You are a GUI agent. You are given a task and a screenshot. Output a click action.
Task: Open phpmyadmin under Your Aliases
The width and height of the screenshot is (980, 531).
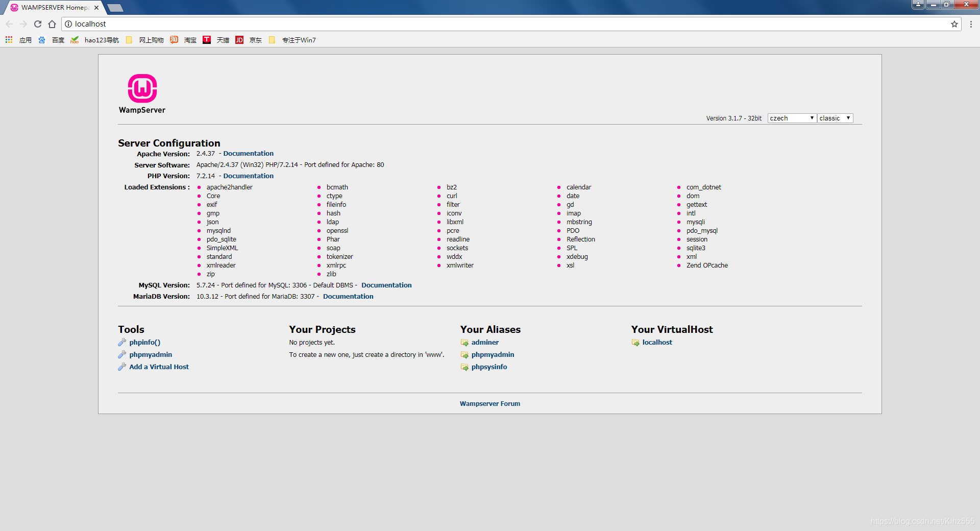tap(493, 354)
